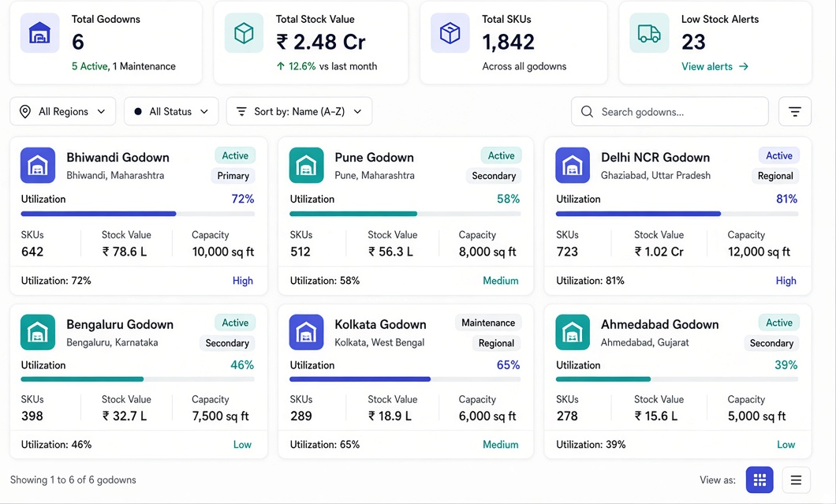Click the location pin icon in All Regions
The image size is (836, 504).
(x=25, y=111)
